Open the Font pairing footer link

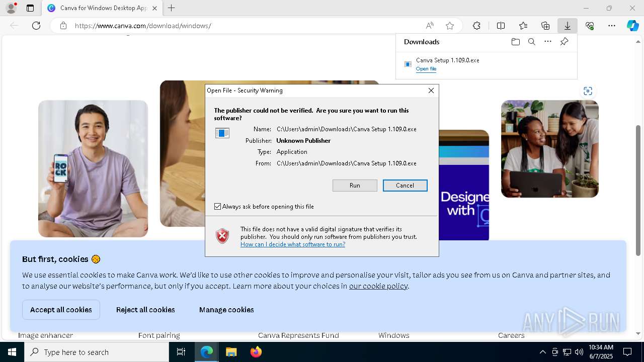tap(159, 335)
